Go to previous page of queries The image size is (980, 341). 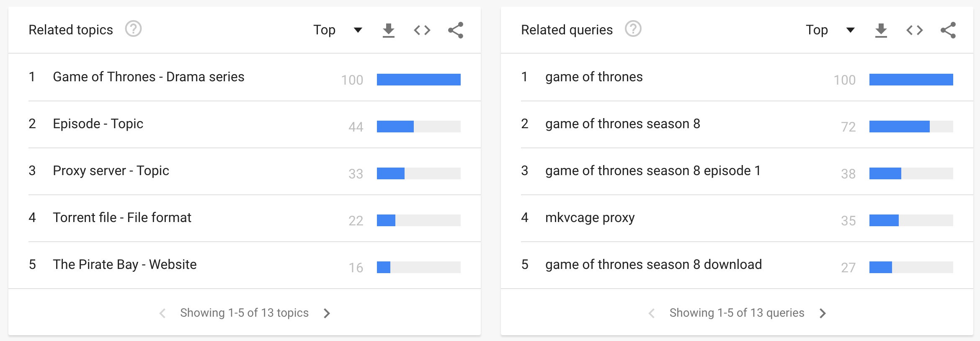(652, 313)
